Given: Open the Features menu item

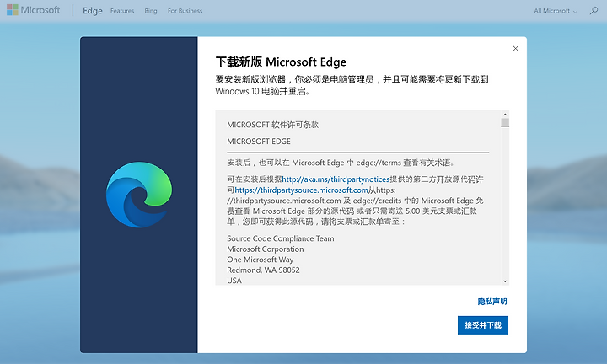Looking at the screenshot, I should point(122,11).
